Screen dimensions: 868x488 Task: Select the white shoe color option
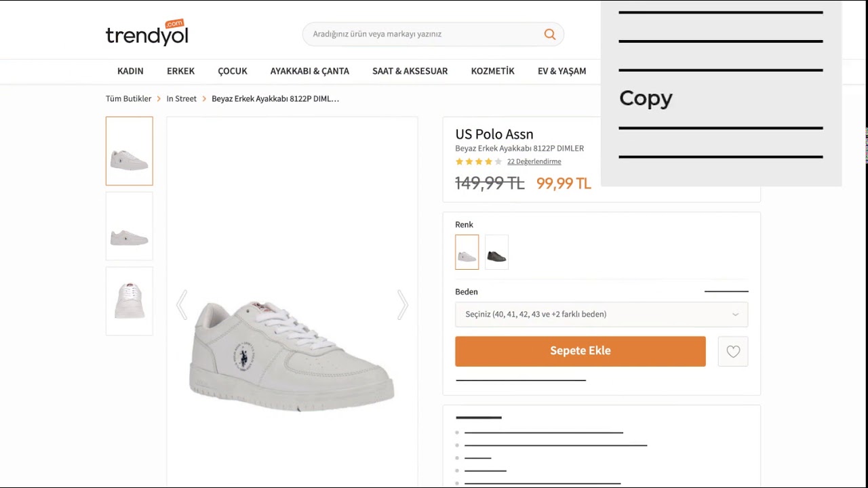[467, 252]
